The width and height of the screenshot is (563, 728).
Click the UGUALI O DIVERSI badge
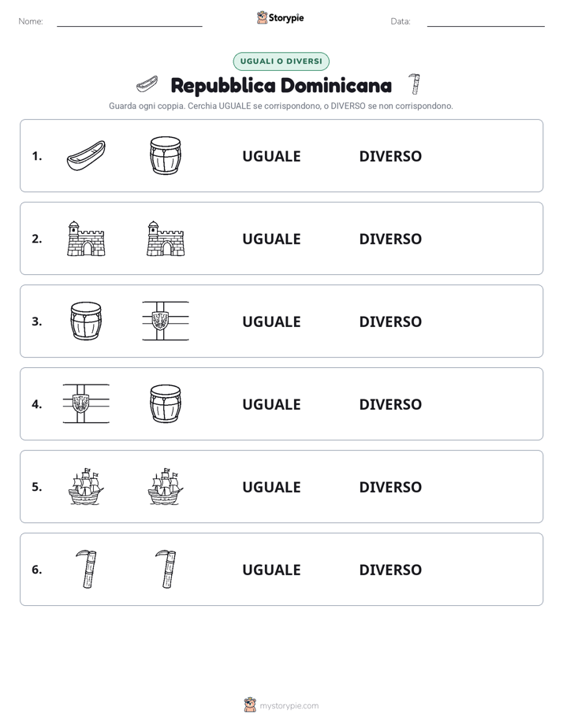(281, 61)
